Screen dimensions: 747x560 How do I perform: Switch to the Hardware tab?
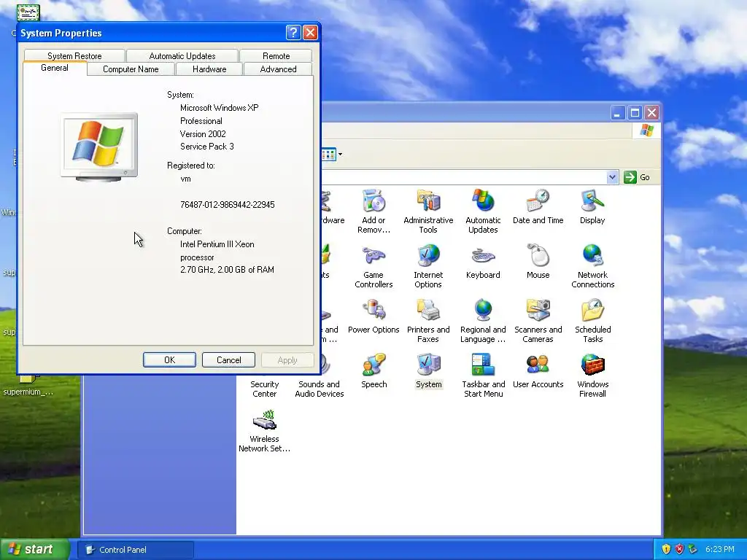tap(209, 69)
